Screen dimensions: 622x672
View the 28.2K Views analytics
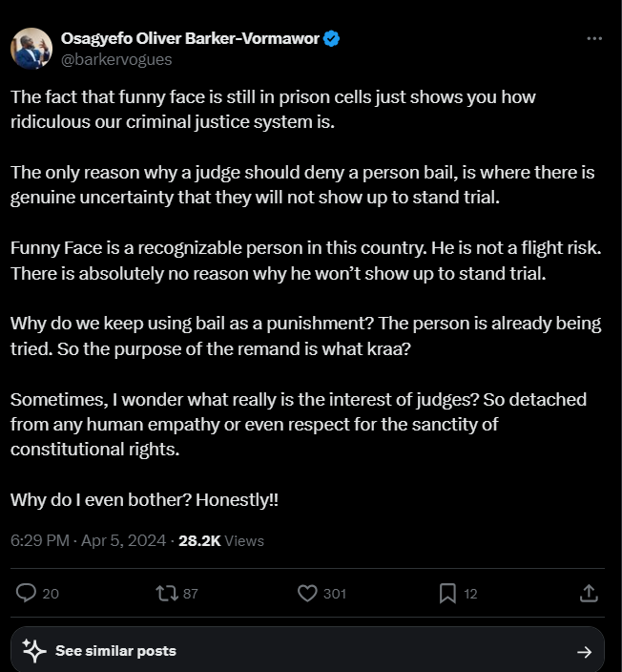[221, 540]
